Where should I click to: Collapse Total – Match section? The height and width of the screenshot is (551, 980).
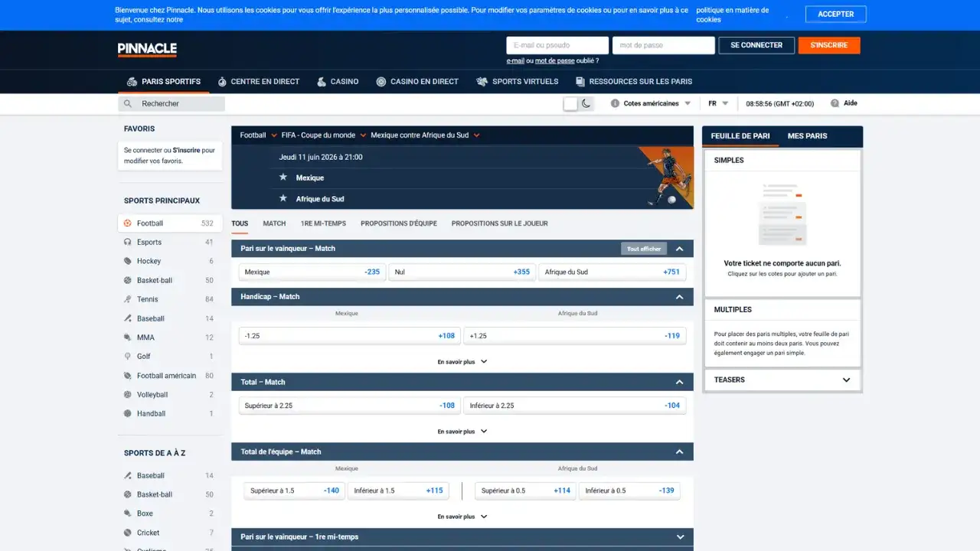tap(679, 382)
